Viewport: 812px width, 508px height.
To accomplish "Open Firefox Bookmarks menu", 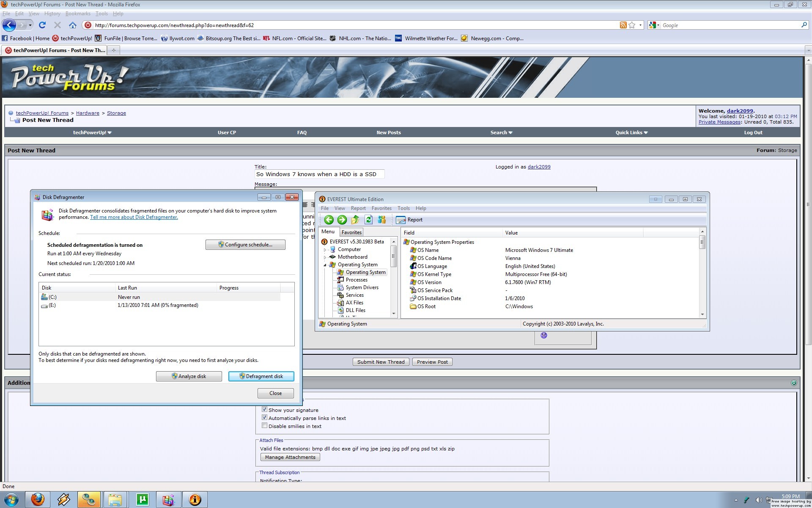I will [78, 14].
